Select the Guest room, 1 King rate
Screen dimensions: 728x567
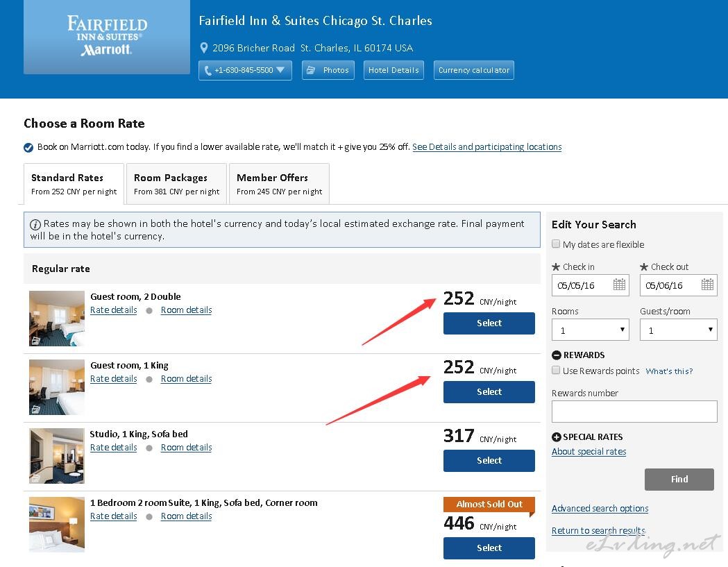[x=489, y=392]
